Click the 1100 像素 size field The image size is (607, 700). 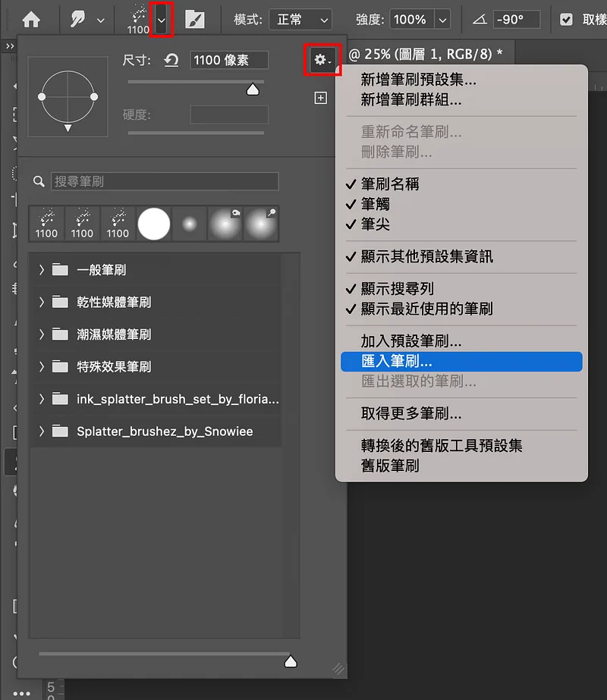(229, 60)
